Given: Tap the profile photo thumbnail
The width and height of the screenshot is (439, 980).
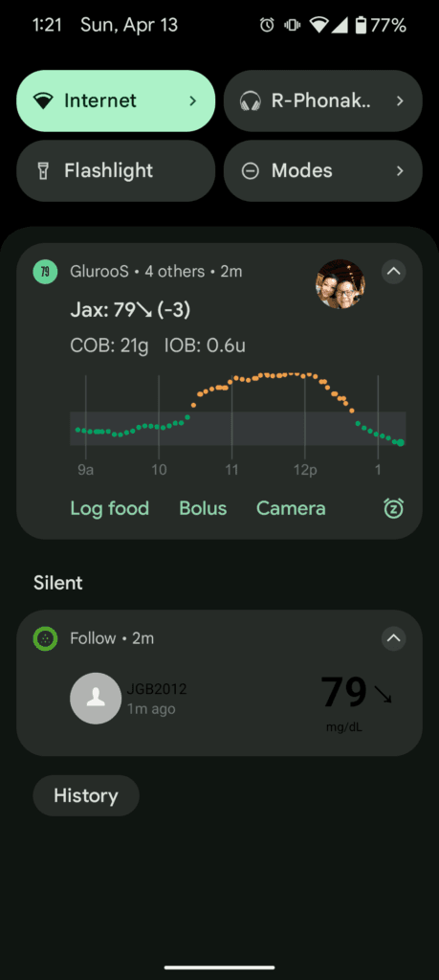Looking at the screenshot, I should coord(340,283).
